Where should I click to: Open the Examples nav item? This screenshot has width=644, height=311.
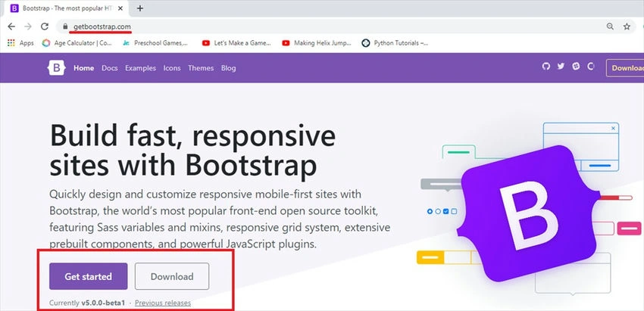140,68
